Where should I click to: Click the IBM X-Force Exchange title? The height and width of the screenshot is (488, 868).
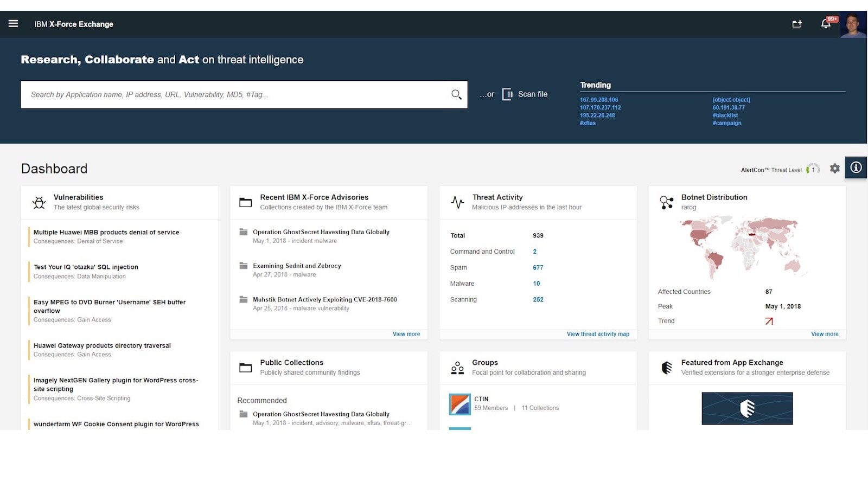pos(74,24)
